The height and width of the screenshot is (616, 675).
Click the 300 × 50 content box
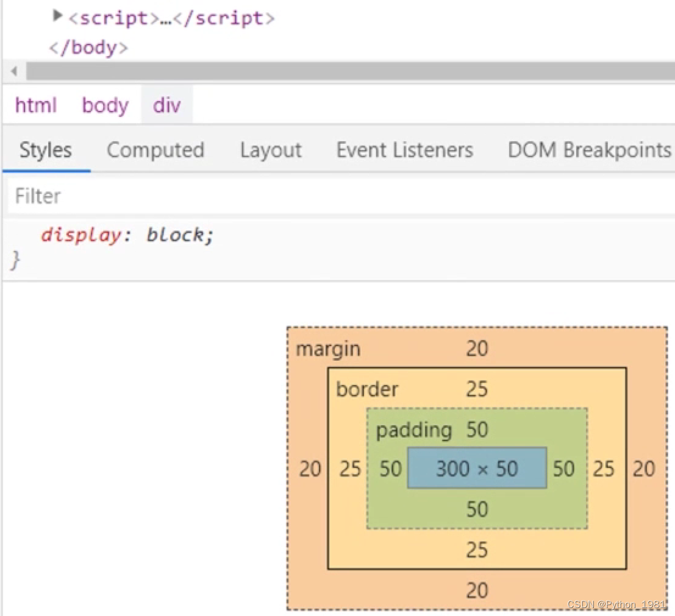coord(477,468)
